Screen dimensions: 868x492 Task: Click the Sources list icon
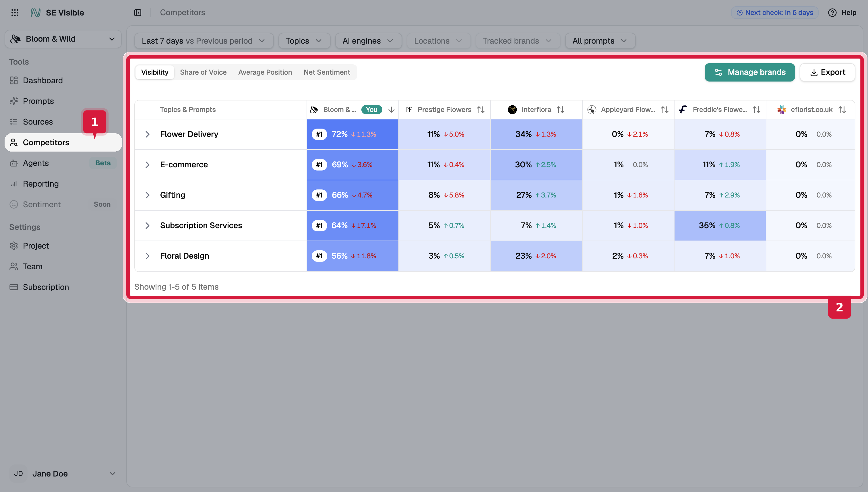click(x=14, y=122)
